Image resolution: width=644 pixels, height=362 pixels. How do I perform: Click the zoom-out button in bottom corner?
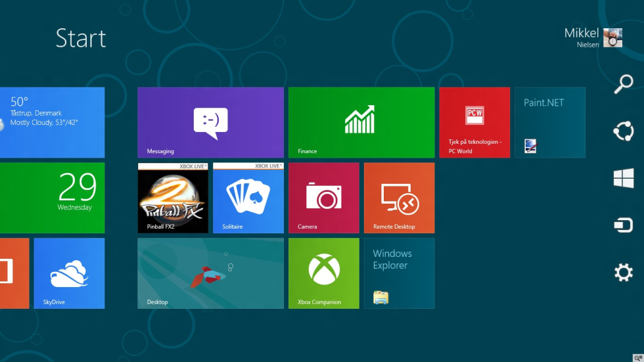638,358
